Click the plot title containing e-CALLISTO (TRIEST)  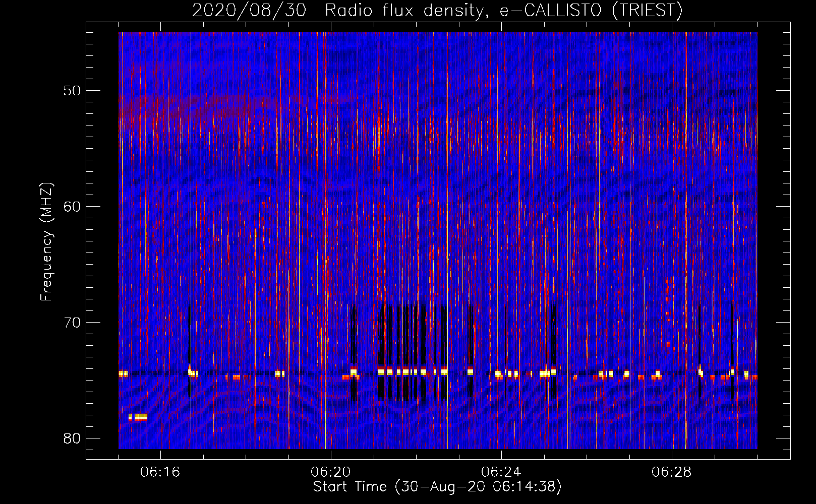coord(437,10)
